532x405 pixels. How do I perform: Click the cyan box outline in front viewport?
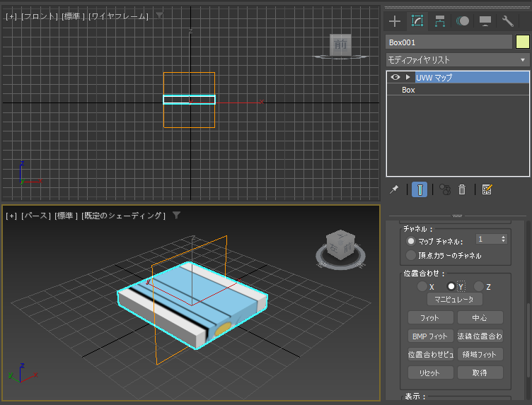(x=190, y=99)
